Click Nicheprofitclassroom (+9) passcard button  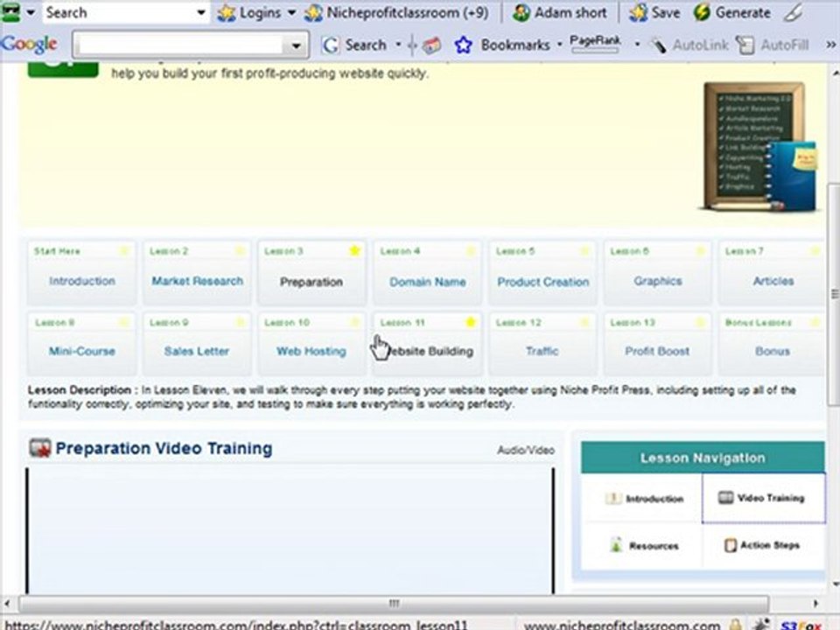tap(397, 12)
